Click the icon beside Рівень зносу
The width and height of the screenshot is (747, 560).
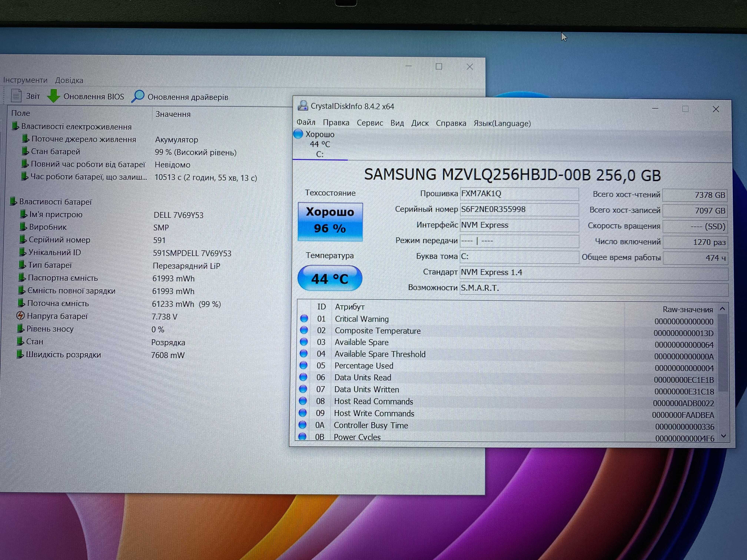coord(20,328)
